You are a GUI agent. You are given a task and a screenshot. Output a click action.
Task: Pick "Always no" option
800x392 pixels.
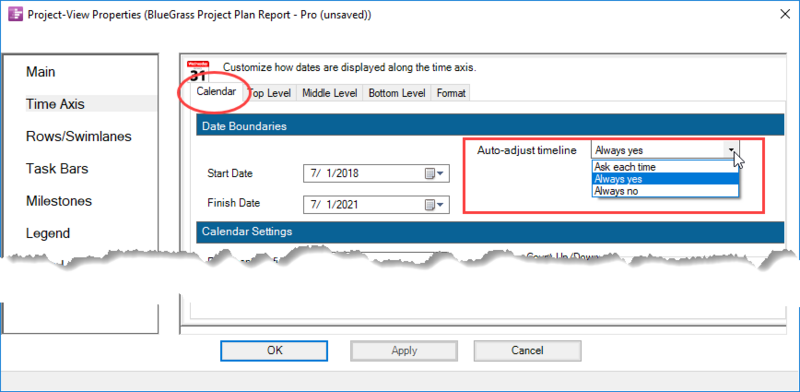click(665, 191)
